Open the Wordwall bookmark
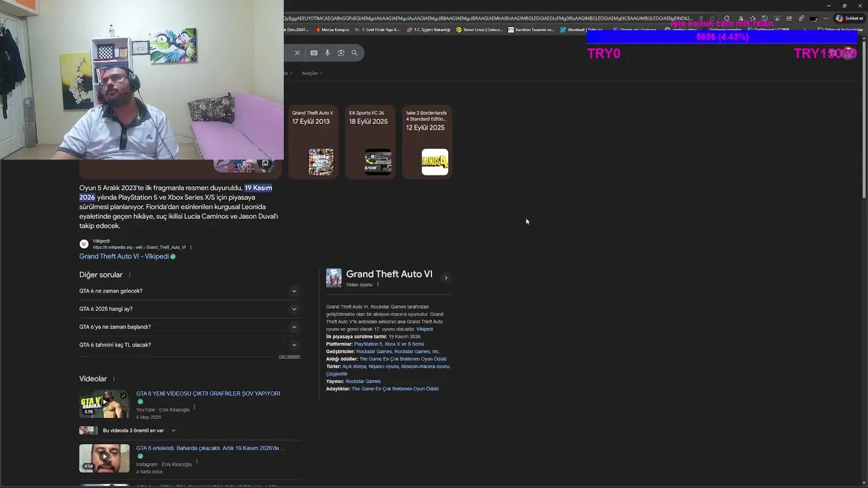The width and height of the screenshot is (868, 488). [581, 30]
